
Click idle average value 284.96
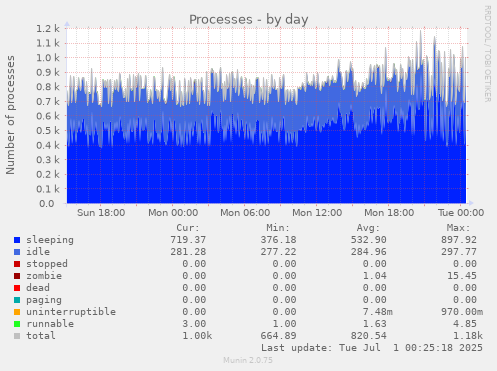tap(369, 252)
